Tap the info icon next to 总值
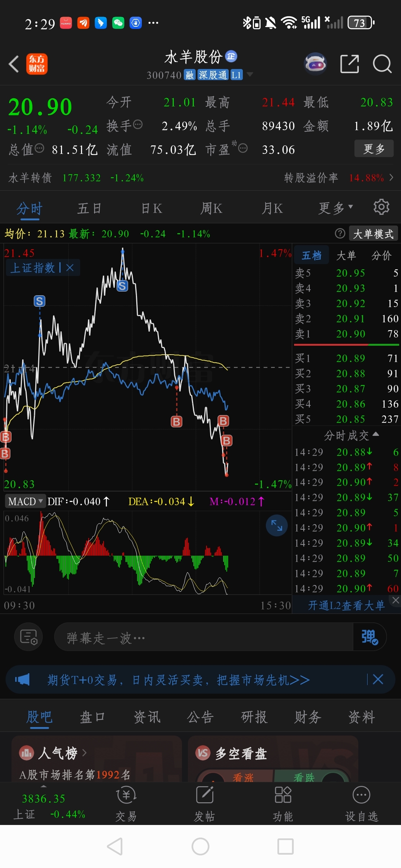 39,148
